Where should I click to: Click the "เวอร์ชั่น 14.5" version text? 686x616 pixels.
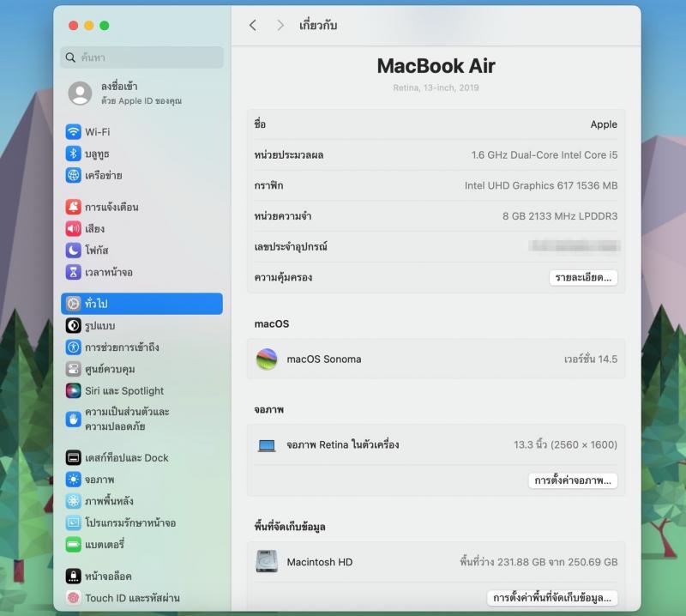tap(591, 359)
